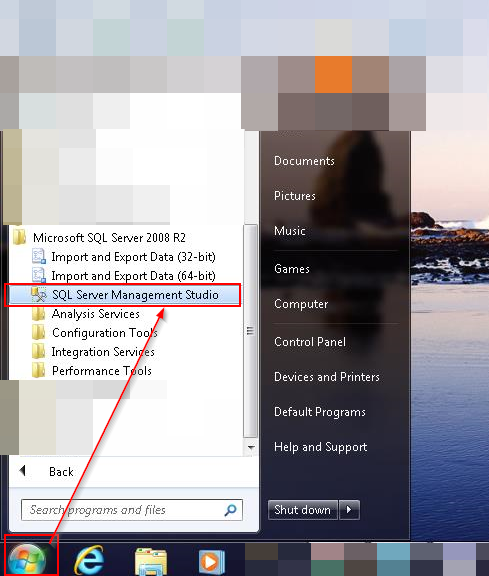The image size is (489, 576).
Task: Go Back to the previous Start menu view
Action: click(x=47, y=472)
